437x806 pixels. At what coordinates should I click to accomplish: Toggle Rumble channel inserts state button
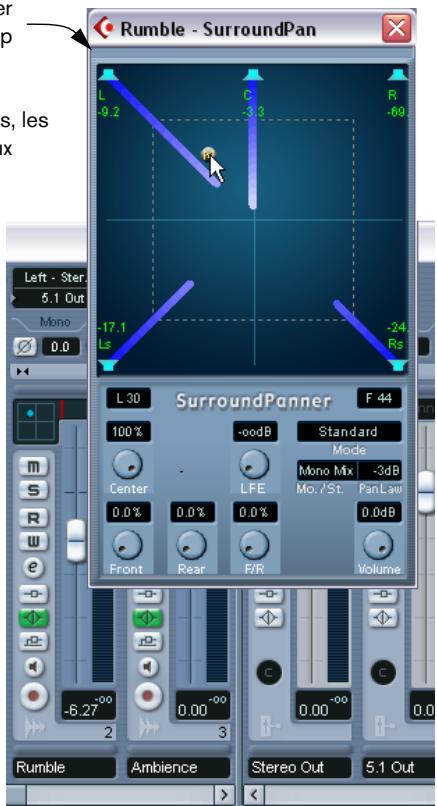click(33, 594)
